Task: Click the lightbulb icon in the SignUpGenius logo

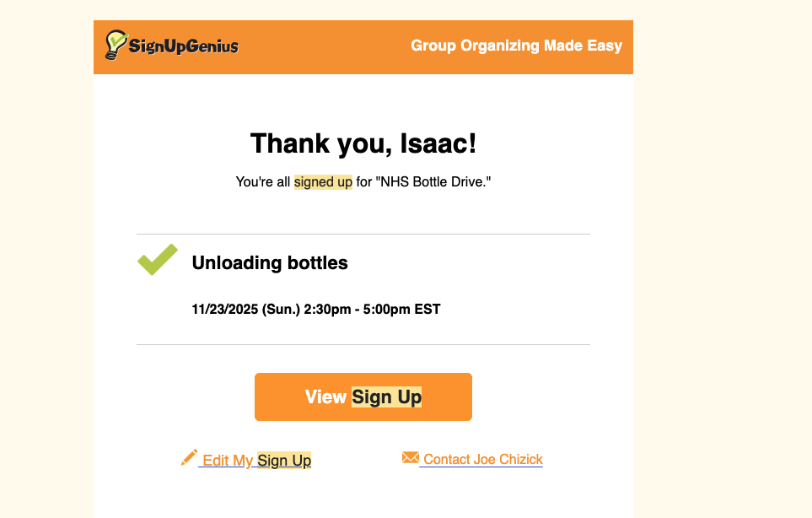Action: (x=116, y=45)
